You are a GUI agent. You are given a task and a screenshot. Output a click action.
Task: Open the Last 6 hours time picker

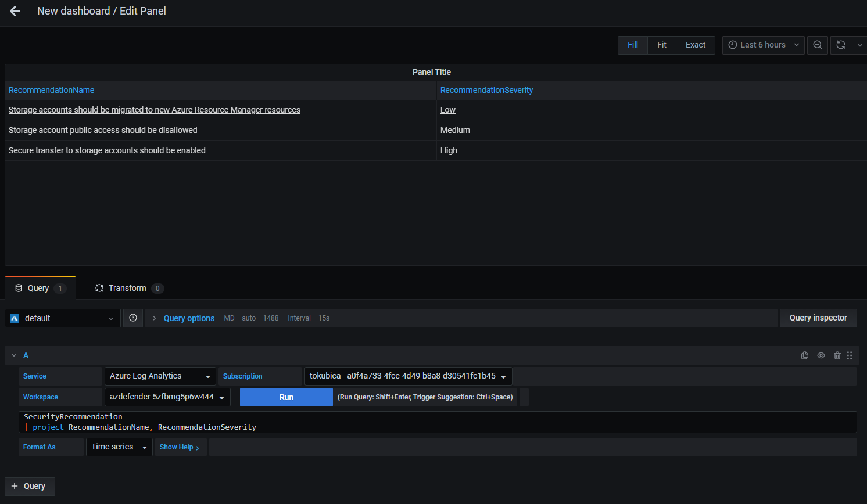coord(763,45)
